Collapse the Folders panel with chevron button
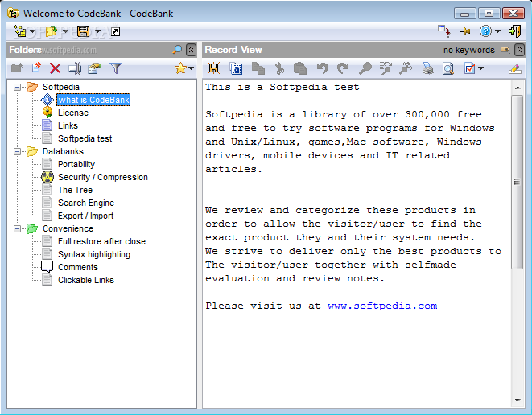 [x=192, y=50]
